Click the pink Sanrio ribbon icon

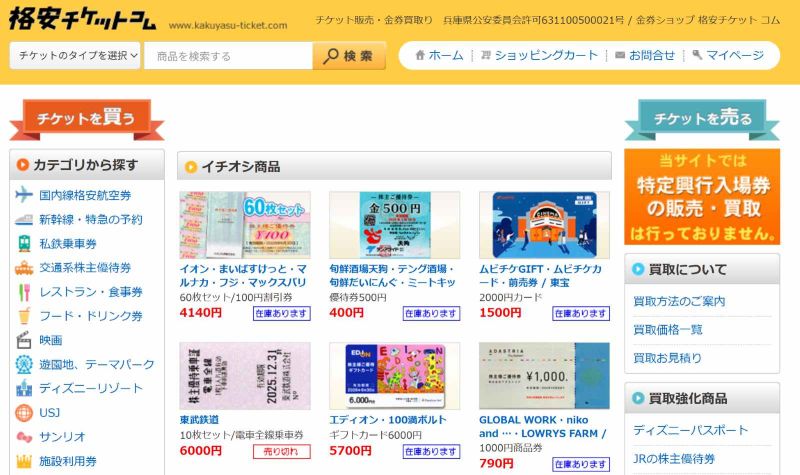(23, 437)
